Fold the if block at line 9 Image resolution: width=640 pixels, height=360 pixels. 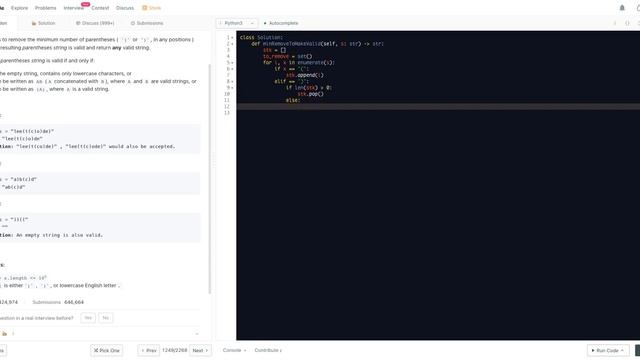tap(232, 88)
